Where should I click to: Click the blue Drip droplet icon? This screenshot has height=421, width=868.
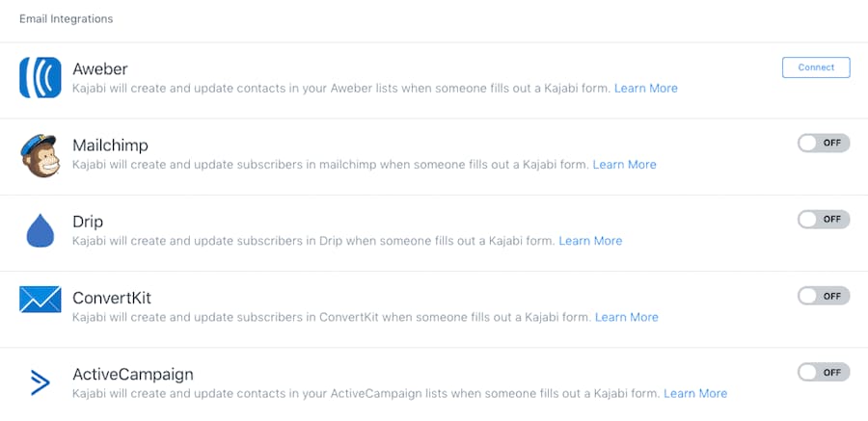[x=41, y=230]
